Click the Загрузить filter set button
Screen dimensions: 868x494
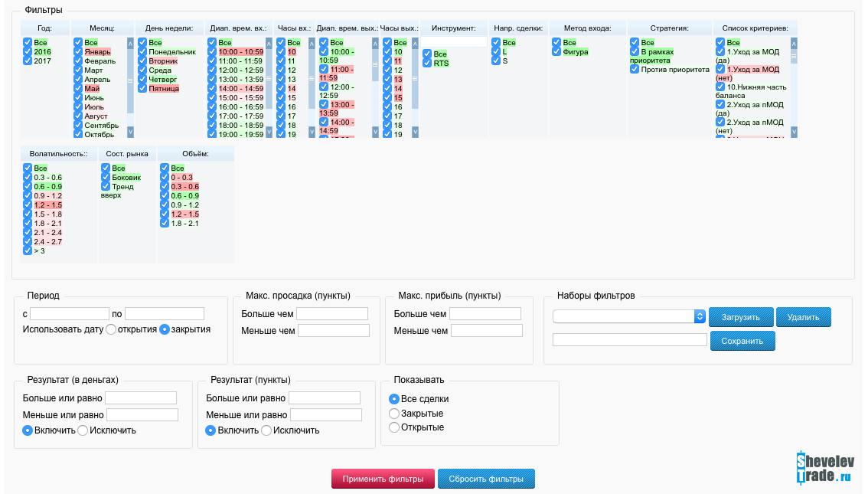(740, 317)
